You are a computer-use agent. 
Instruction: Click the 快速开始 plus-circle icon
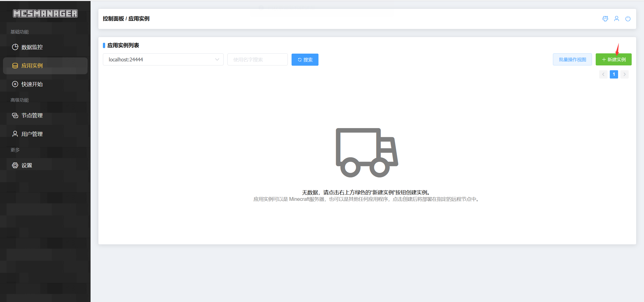[15, 84]
